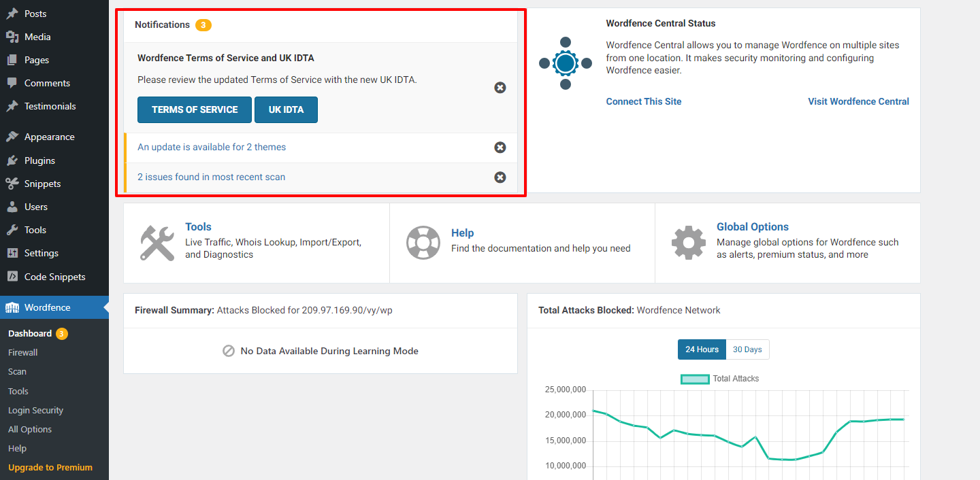The height and width of the screenshot is (480, 980).
Task: Click Upgrade to Premium link
Action: 50,468
